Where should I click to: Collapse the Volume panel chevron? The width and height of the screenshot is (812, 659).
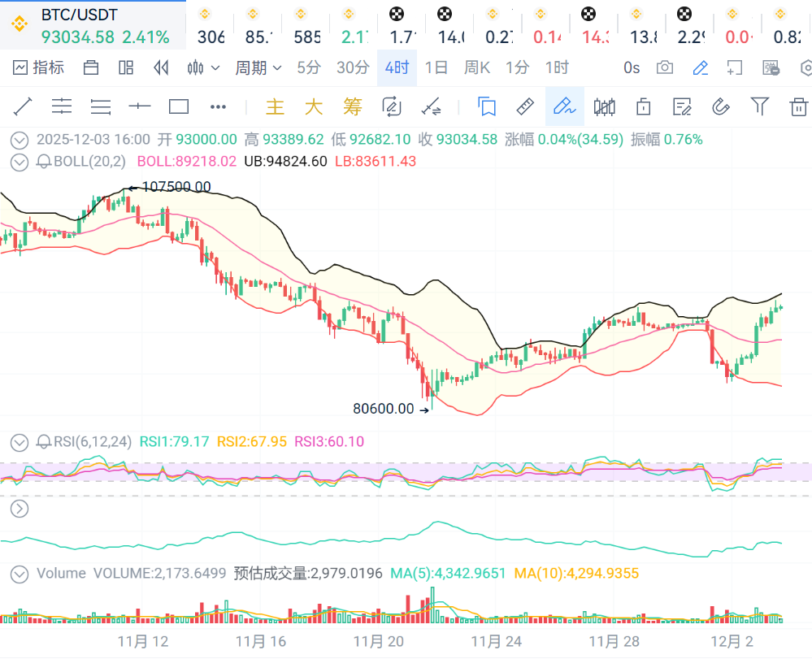click(19, 574)
